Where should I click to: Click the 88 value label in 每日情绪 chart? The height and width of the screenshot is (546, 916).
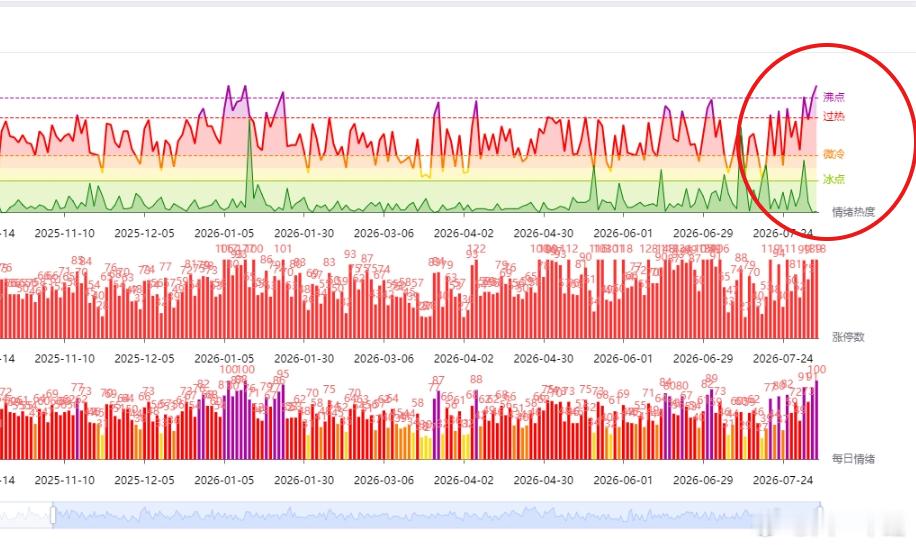coord(476,380)
